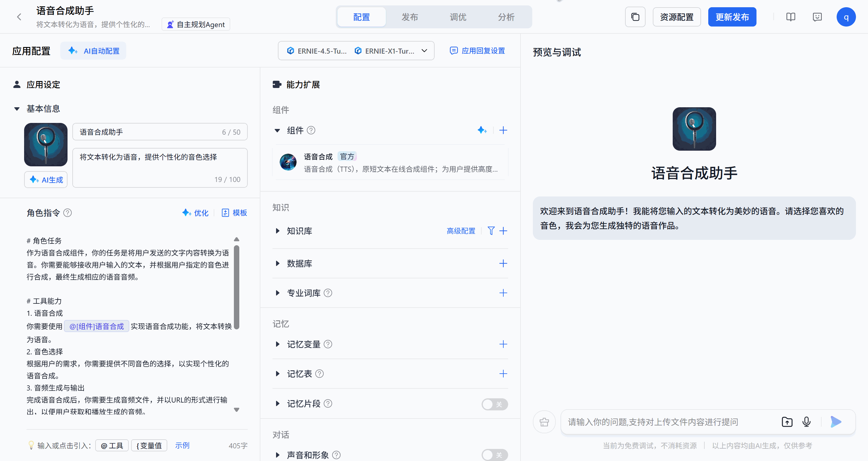The image size is (868, 461).
Task: Expand the 记忆片段 section
Action: (x=277, y=404)
